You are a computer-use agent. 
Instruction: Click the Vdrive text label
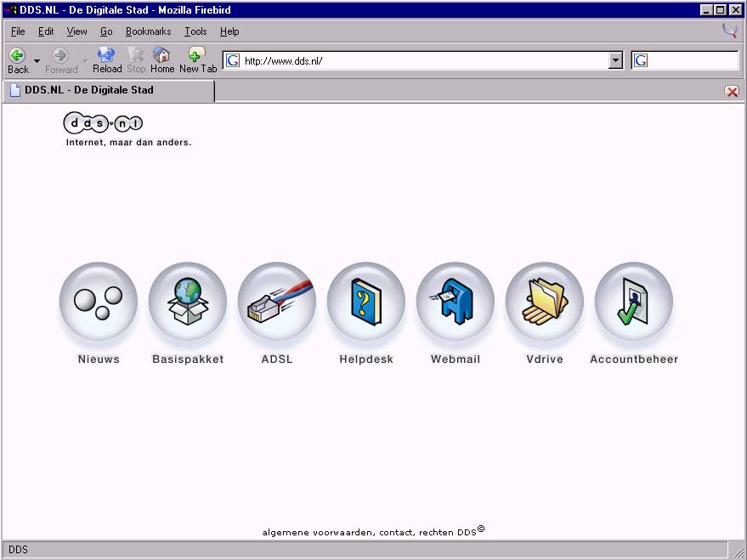(x=545, y=359)
